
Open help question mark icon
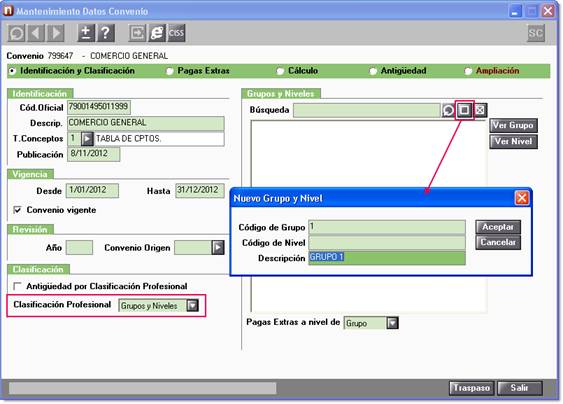[x=105, y=33]
